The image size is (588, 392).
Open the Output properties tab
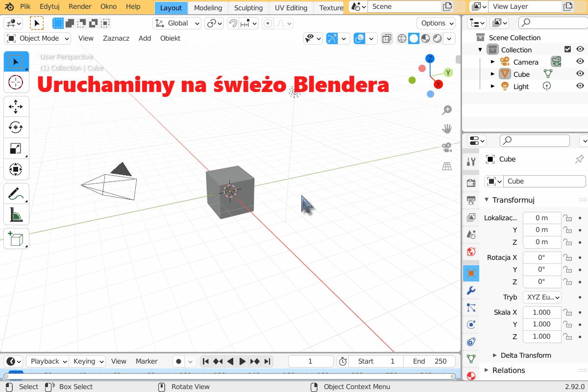point(471,200)
